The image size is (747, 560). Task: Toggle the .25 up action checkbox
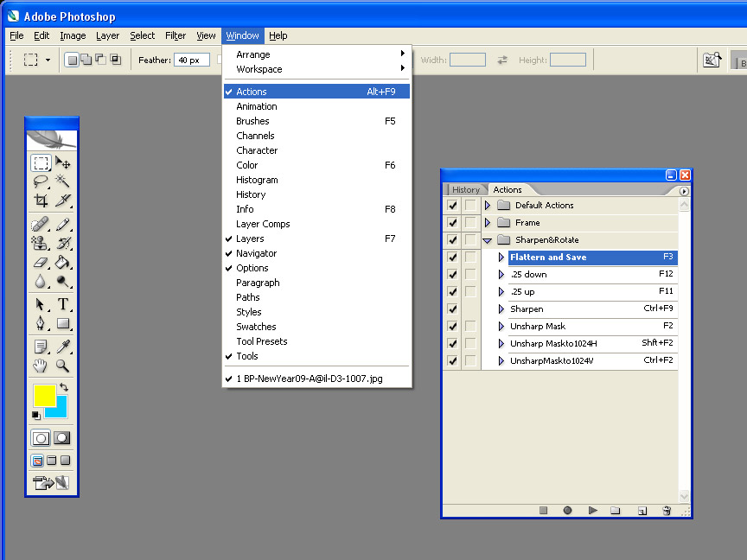[x=452, y=291]
